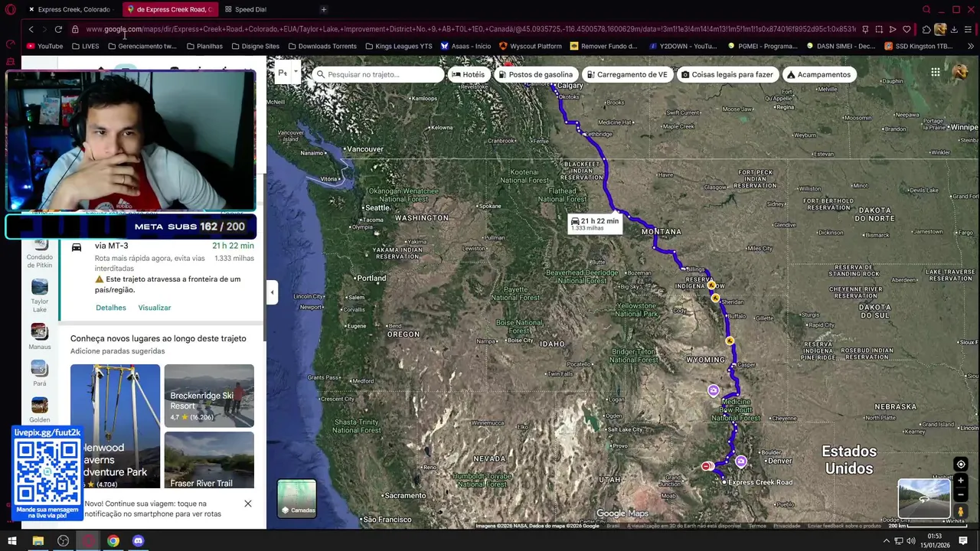
Task: Select the Pará recent place
Action: [x=40, y=373]
